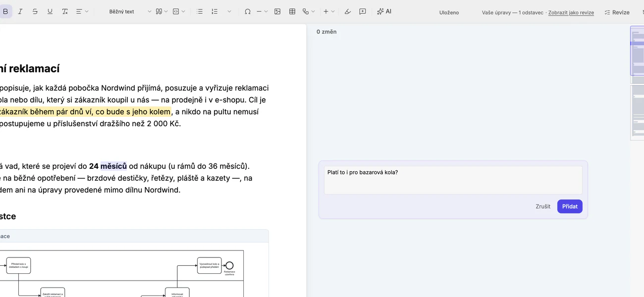The width and height of the screenshot is (644, 297).
Task: Add a comment via toolbar icon
Action: [x=363, y=11]
